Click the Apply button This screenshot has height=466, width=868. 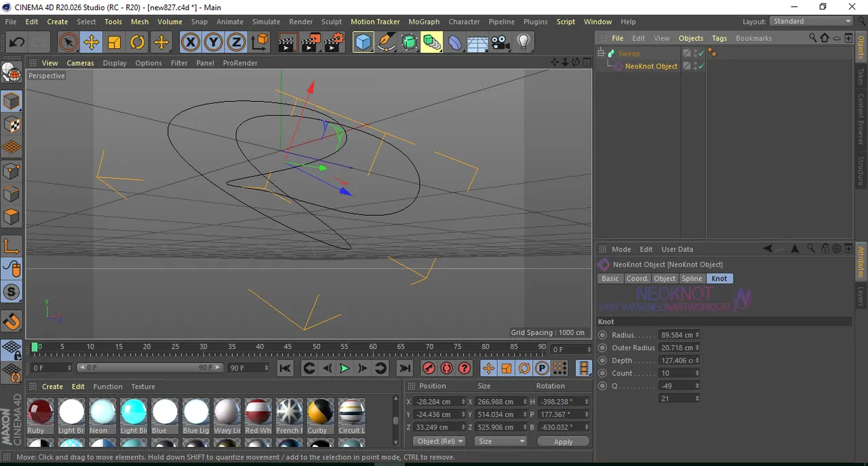coord(563,442)
